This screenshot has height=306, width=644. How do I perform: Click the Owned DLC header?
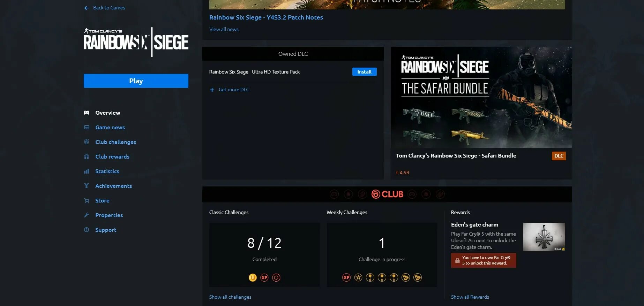click(x=293, y=54)
